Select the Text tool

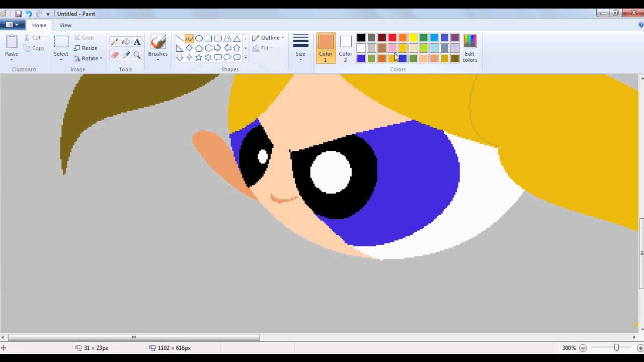[137, 42]
